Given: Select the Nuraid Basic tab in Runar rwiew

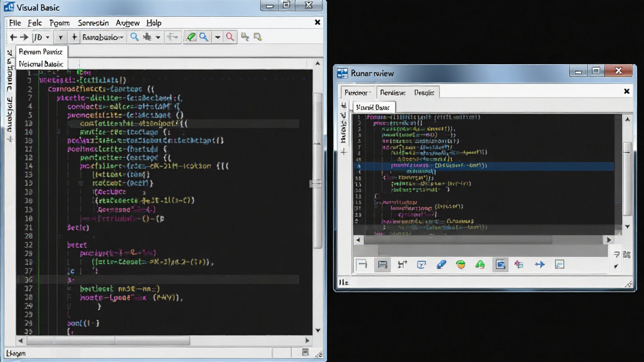Looking at the screenshot, I should coord(373,107).
